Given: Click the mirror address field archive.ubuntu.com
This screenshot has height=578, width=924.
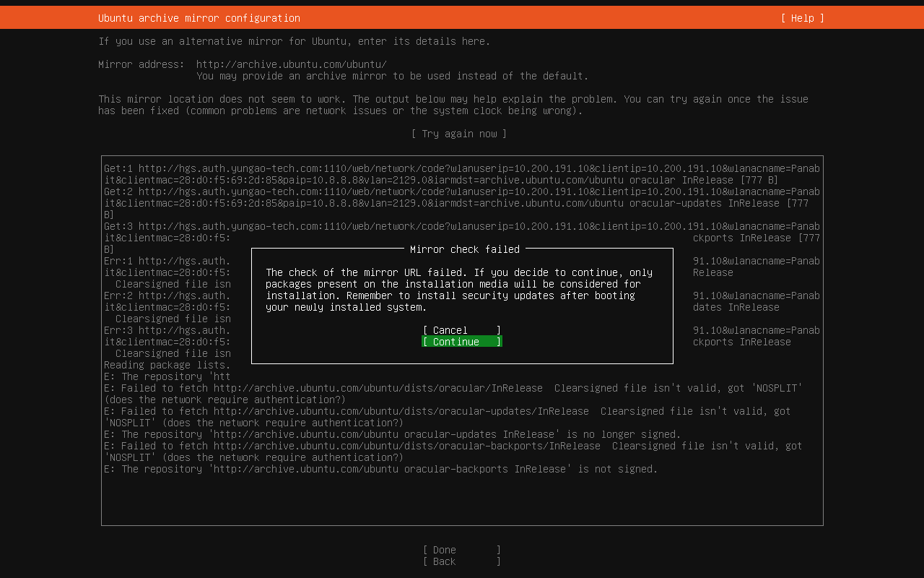Looking at the screenshot, I should pos(292,64).
